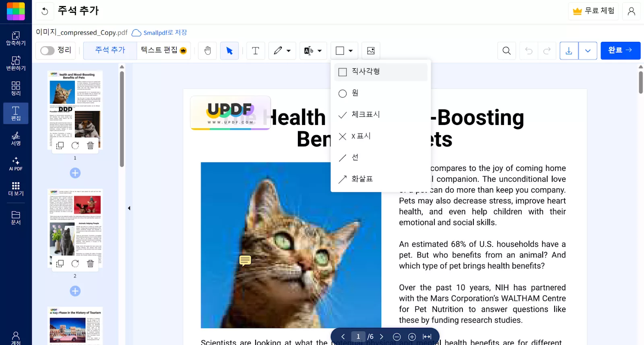Screen dimensions: 644x345
Task: Open 더 보기 more tools in sidebar
Action: pyautogui.click(x=16, y=189)
